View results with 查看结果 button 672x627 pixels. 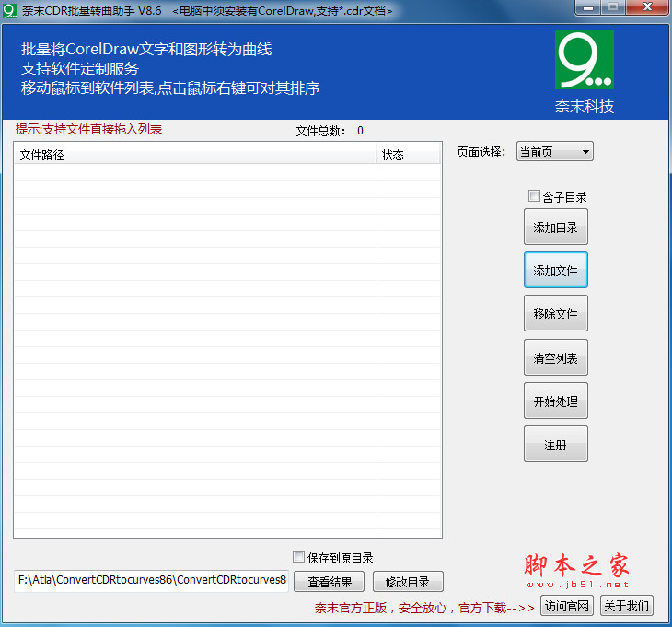330,582
